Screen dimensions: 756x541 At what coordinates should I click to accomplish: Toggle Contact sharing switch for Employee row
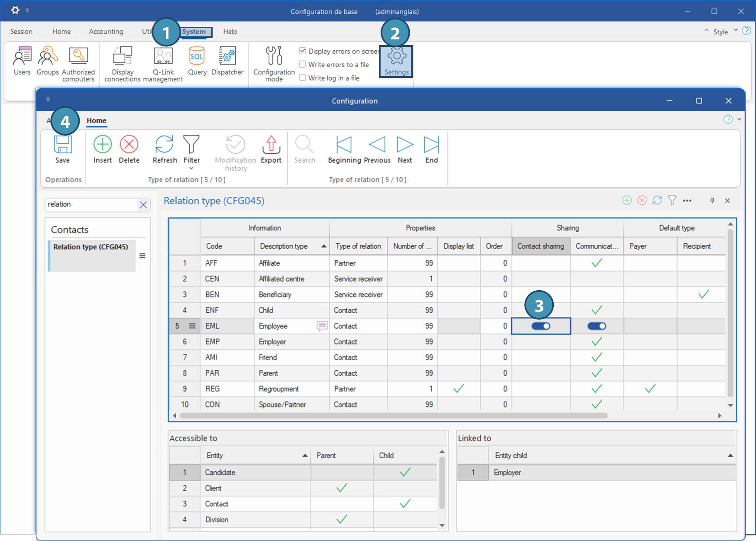pyautogui.click(x=541, y=326)
